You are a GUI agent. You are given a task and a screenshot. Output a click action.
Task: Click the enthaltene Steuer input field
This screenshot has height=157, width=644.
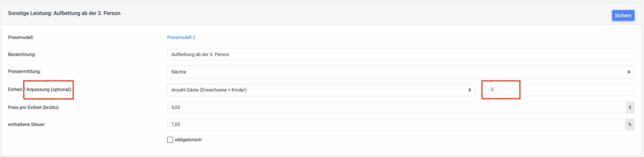pos(396,124)
